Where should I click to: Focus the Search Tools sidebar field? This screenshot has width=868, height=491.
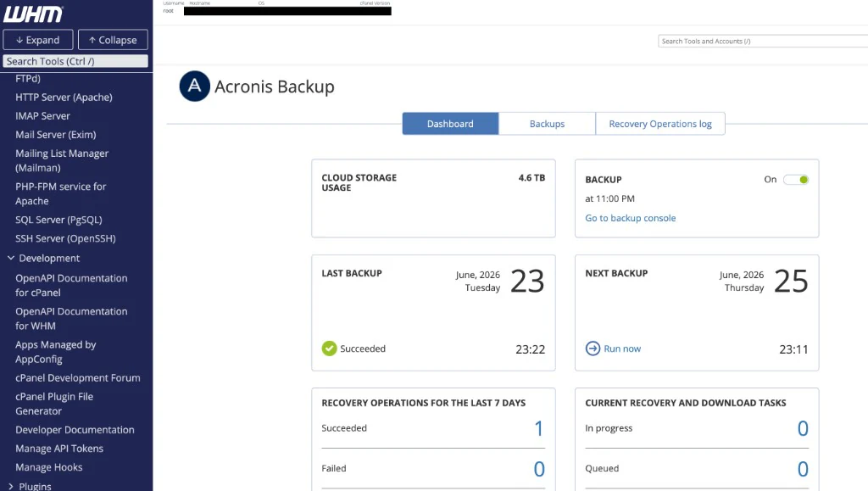pos(75,61)
